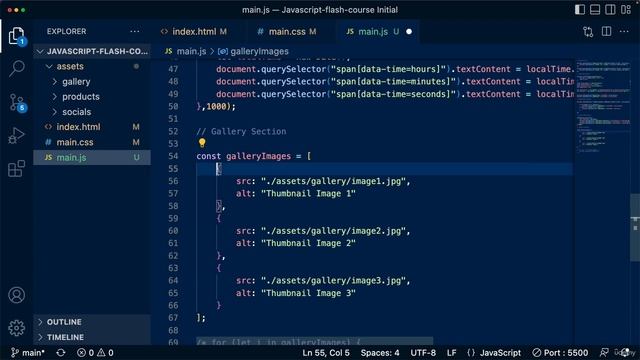
Task: Click line number 60 in the gutter
Action: pos(173,231)
